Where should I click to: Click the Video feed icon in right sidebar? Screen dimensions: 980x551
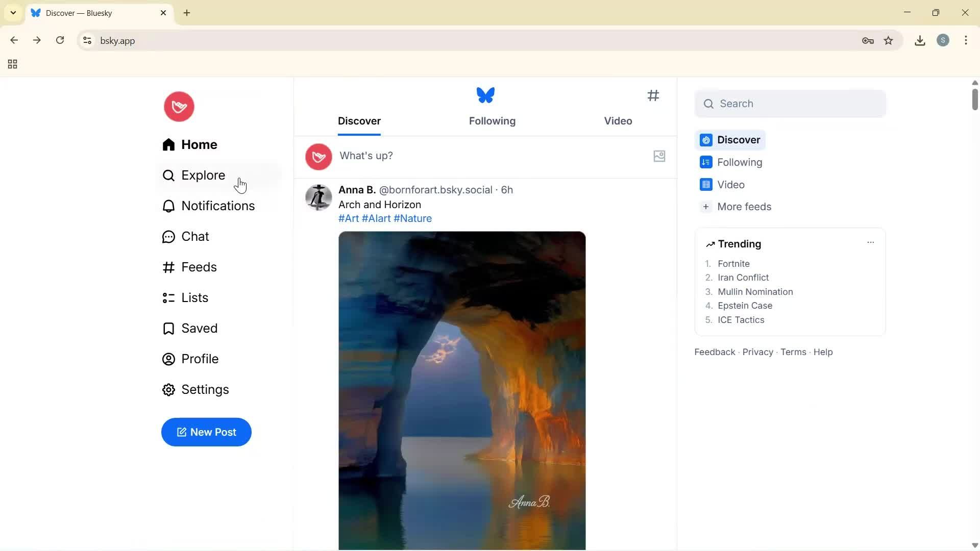pyautogui.click(x=706, y=184)
